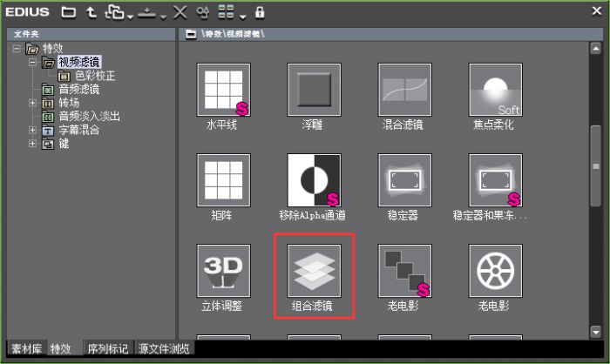Click the 稳定器 stabilizer effect icon
The height and width of the screenshot is (364, 610).
point(404,180)
